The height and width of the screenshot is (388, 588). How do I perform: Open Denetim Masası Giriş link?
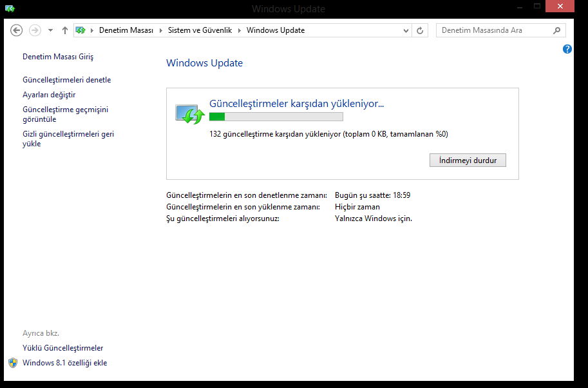coord(58,57)
